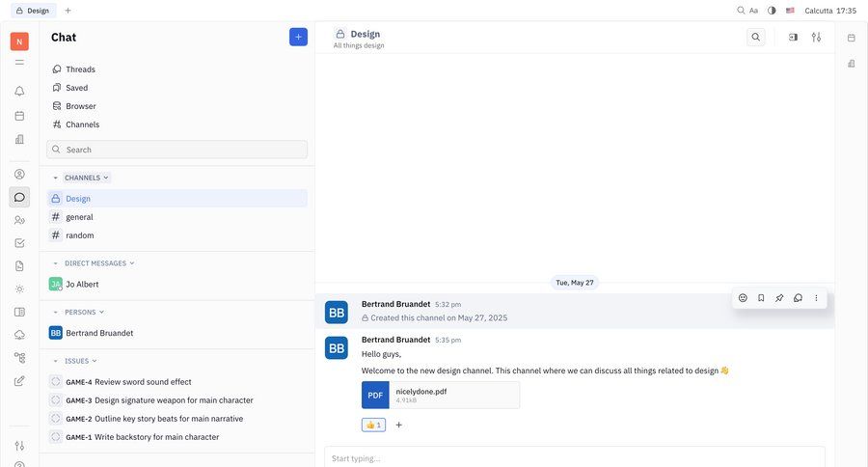Open the board layout icon in left sidebar
The height and width of the screenshot is (467, 868).
point(19,312)
